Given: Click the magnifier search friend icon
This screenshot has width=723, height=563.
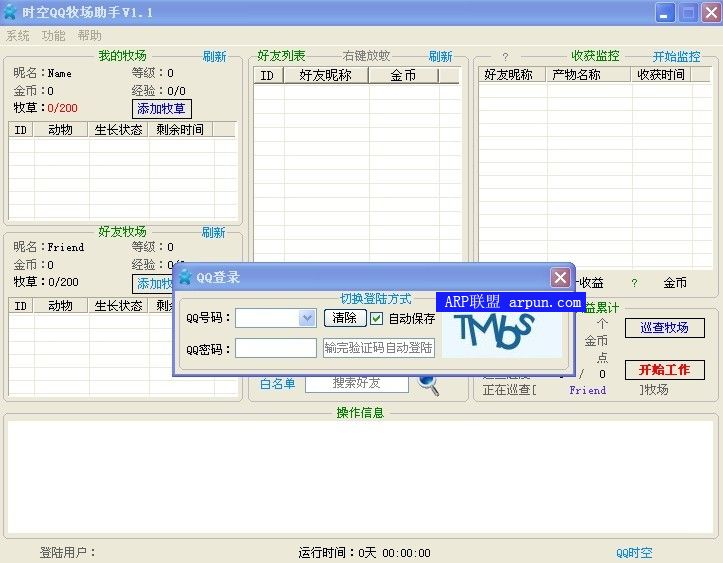Looking at the screenshot, I should (429, 385).
